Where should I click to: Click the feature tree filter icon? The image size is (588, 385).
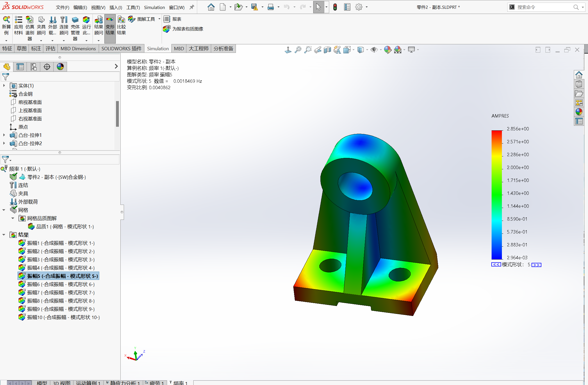pos(5,77)
